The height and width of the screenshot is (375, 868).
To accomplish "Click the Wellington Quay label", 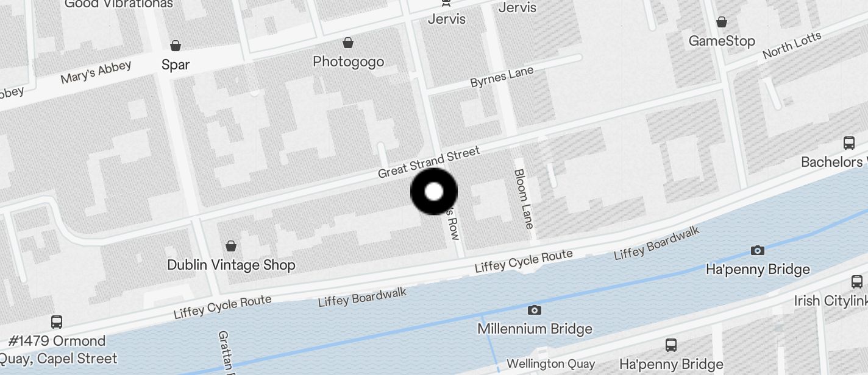I will [x=551, y=364].
